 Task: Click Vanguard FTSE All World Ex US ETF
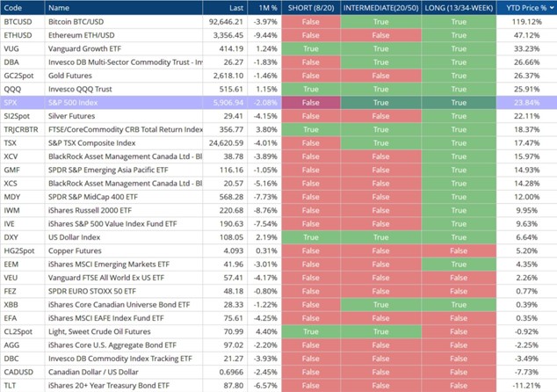[x=124, y=279]
